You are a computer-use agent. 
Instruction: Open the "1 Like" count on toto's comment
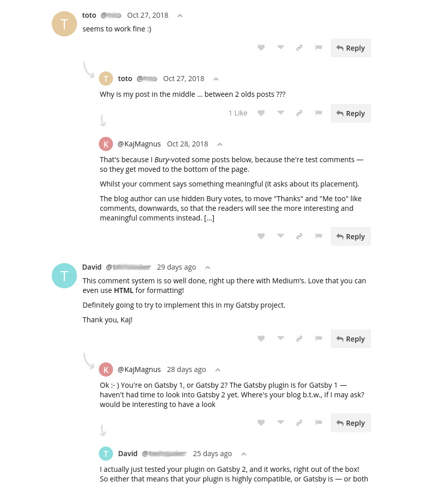[x=238, y=113]
